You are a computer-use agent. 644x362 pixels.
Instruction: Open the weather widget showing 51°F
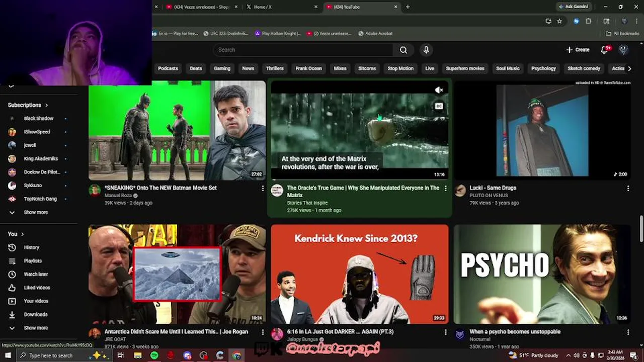pyautogui.click(x=533, y=355)
